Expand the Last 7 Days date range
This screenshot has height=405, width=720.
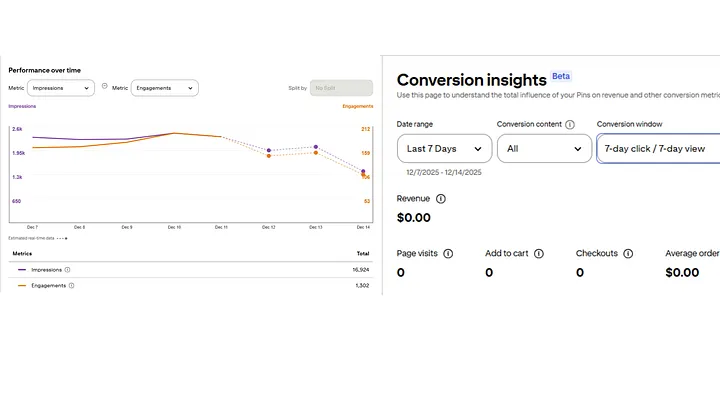tap(444, 149)
